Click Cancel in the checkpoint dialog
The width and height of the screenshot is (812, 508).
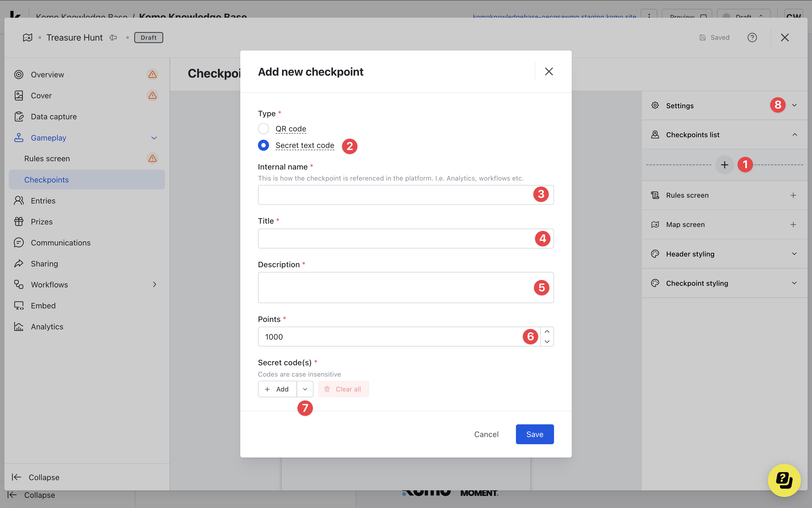click(x=486, y=434)
